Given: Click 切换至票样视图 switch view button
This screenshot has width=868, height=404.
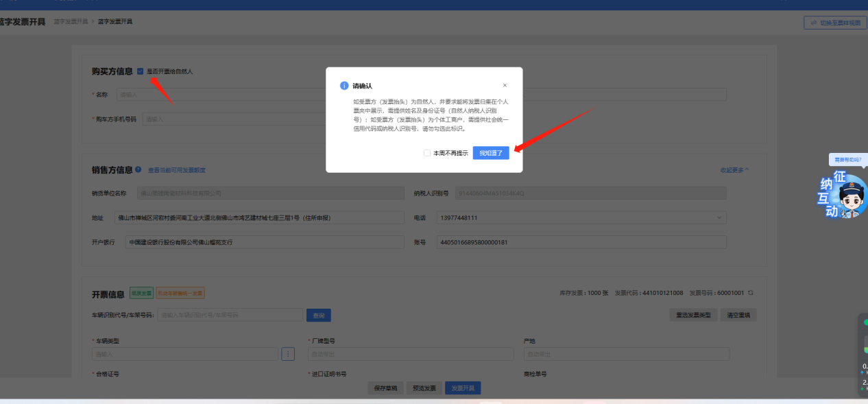Looking at the screenshot, I should (835, 23).
